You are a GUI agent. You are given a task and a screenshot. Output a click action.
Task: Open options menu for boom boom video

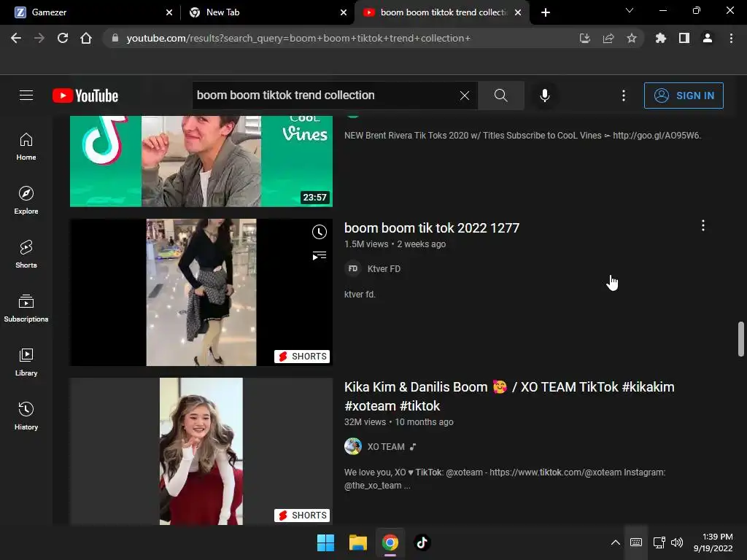pos(703,226)
